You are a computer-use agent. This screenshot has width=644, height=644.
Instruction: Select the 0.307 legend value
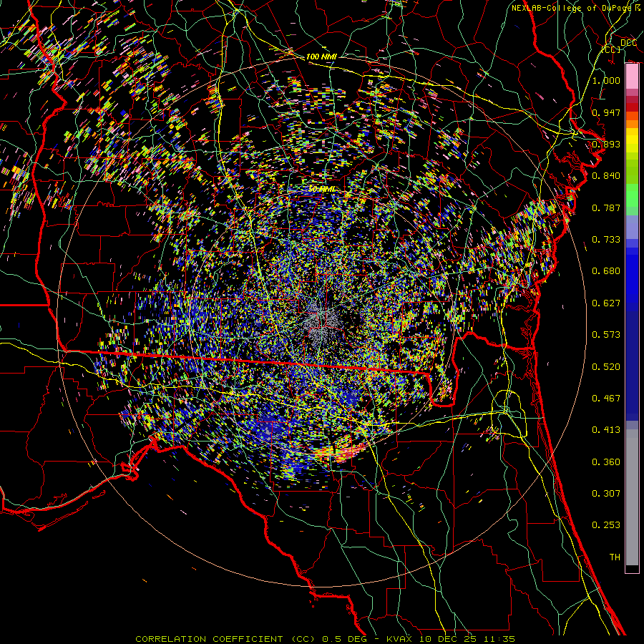coord(606,494)
